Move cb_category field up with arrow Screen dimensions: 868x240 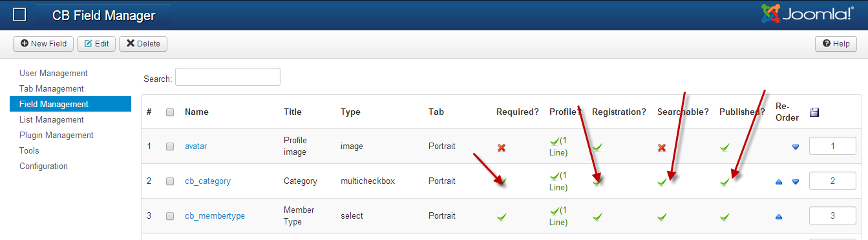point(779,182)
